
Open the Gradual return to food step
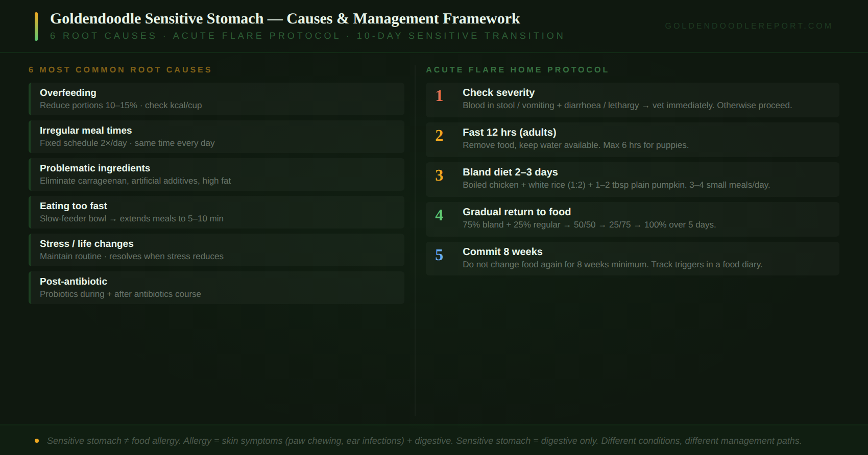click(633, 219)
